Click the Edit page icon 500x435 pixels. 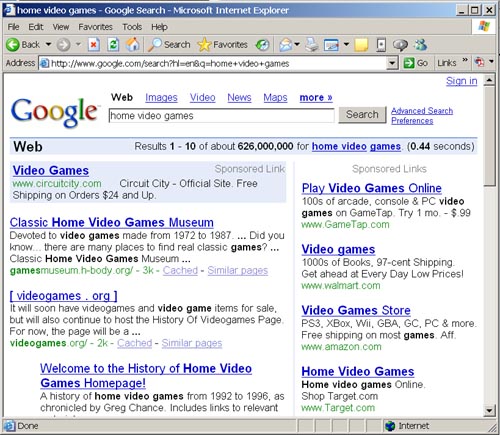coord(331,45)
